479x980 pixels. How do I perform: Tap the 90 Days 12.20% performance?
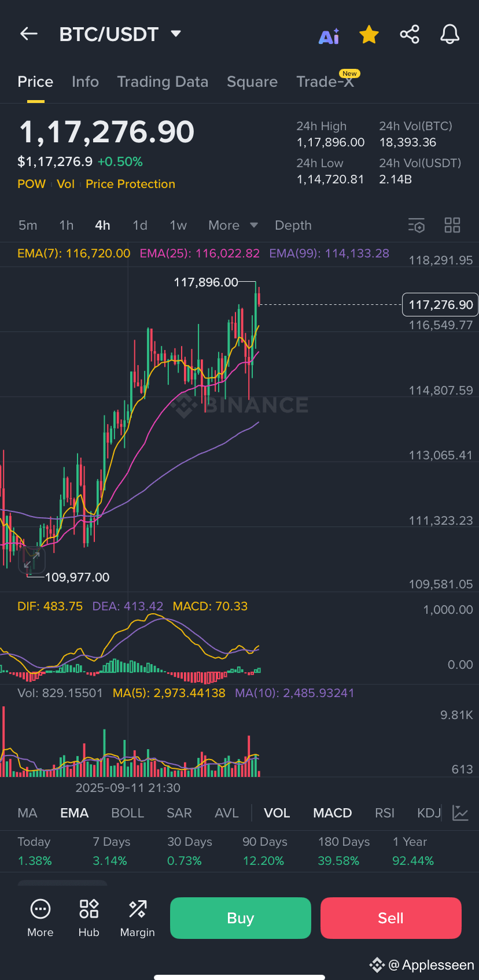pos(265,851)
